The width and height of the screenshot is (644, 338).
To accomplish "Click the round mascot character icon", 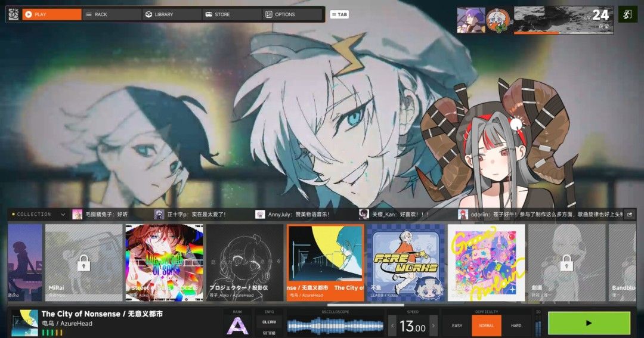I will pos(499,20).
